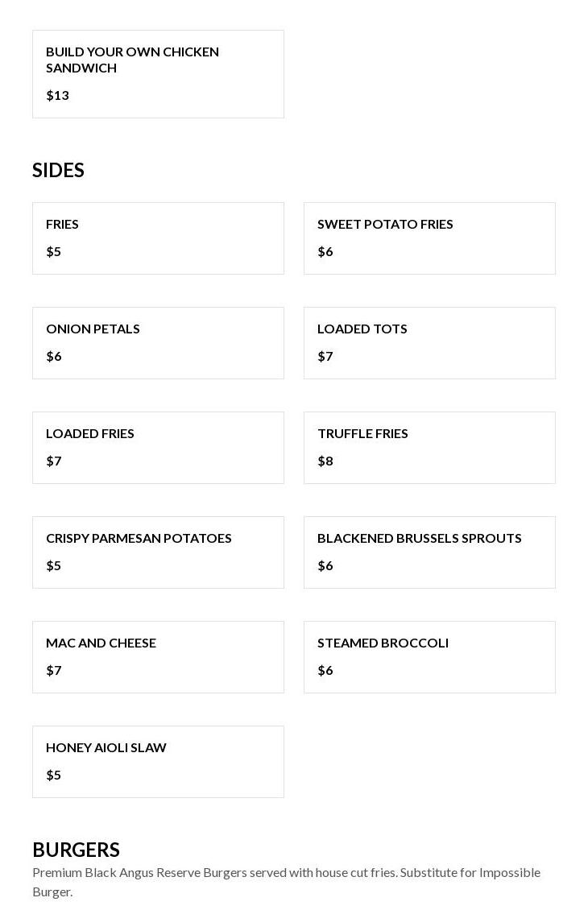Screen dimensions: 588x906
Task: Click the $13 chicken sandwich price
Action: click(57, 95)
